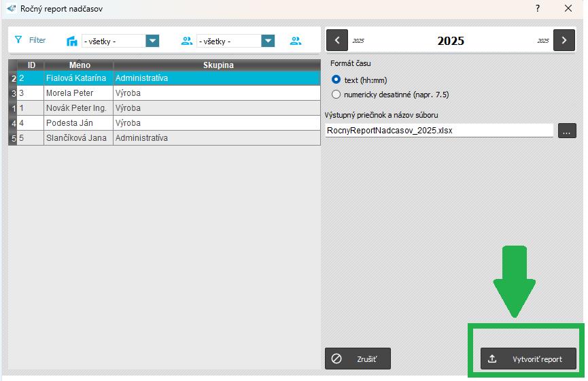588x381 pixels.
Task: Click the help question mark in title bar
Action: click(537, 9)
